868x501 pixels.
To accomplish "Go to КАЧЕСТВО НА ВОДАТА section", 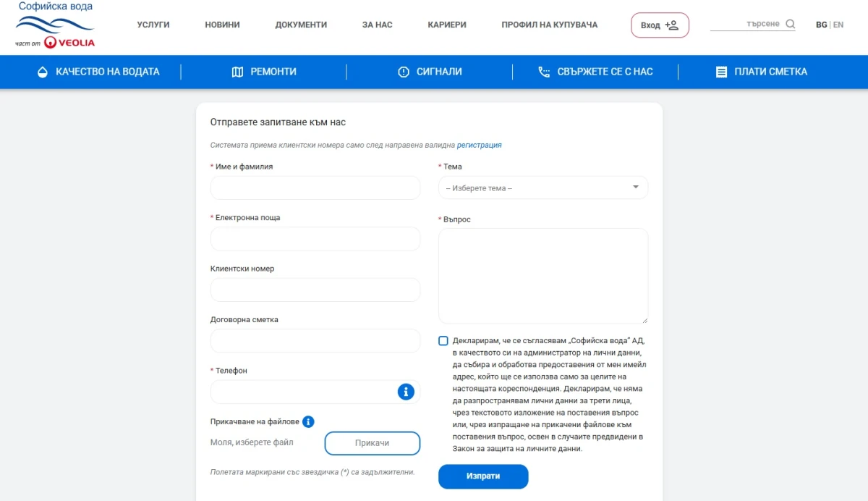I will tap(98, 72).
